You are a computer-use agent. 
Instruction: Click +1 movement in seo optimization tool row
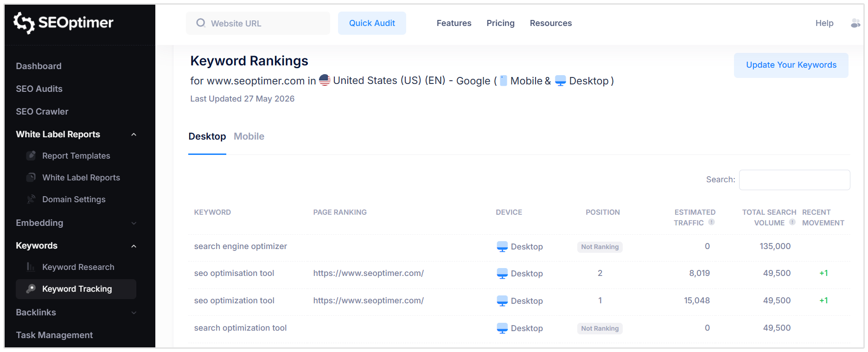click(823, 301)
